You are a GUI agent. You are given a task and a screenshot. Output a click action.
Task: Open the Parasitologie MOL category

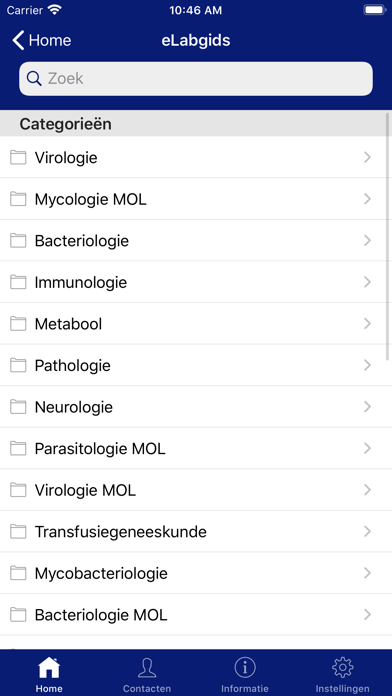point(196,448)
